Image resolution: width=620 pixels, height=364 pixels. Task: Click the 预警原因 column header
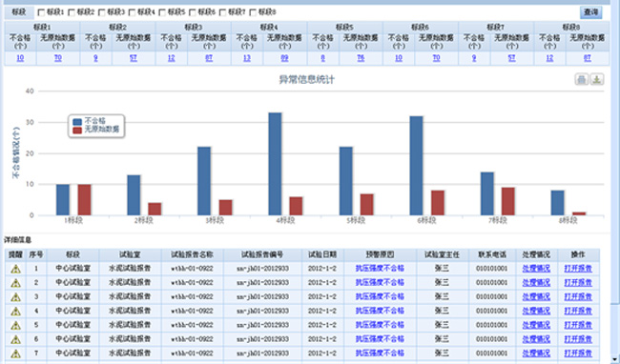pos(380,254)
